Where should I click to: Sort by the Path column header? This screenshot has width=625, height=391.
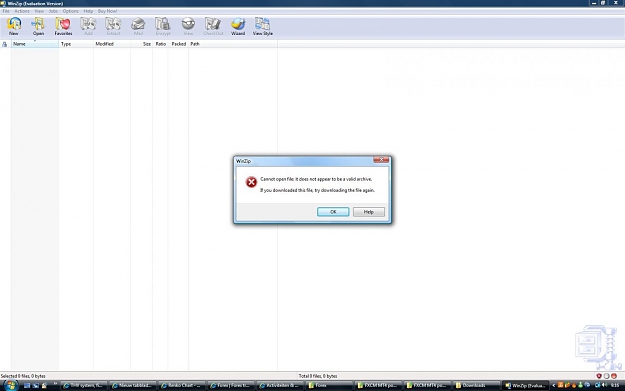coord(233,44)
